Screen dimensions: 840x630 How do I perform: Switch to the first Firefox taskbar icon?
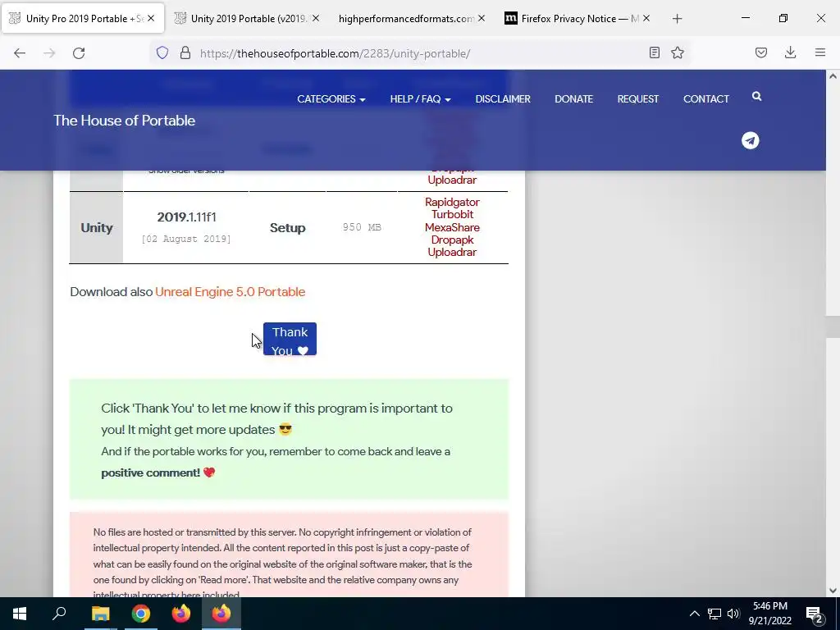point(181,614)
